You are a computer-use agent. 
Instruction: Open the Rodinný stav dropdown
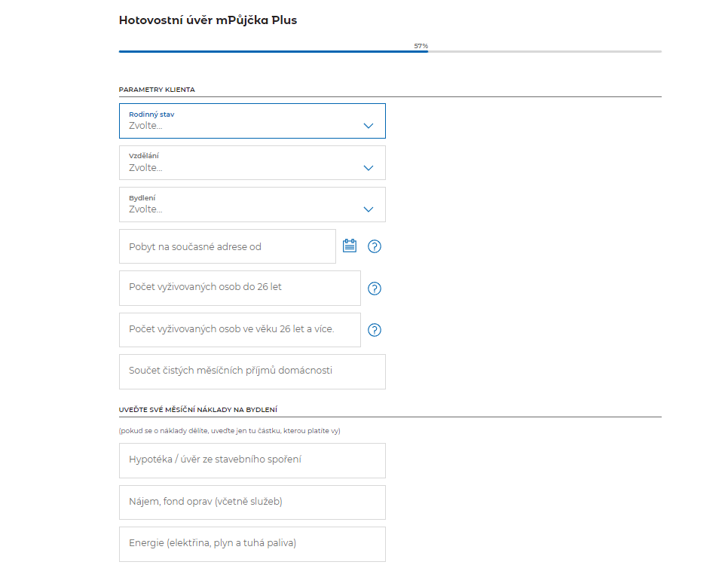tap(241, 121)
